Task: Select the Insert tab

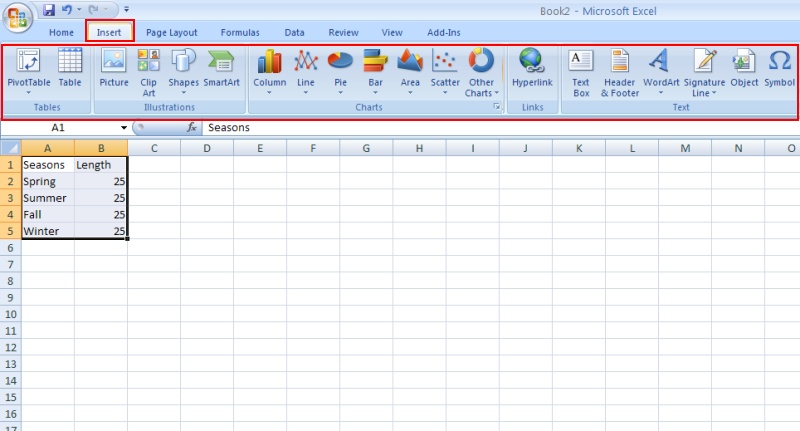Action: tap(109, 32)
